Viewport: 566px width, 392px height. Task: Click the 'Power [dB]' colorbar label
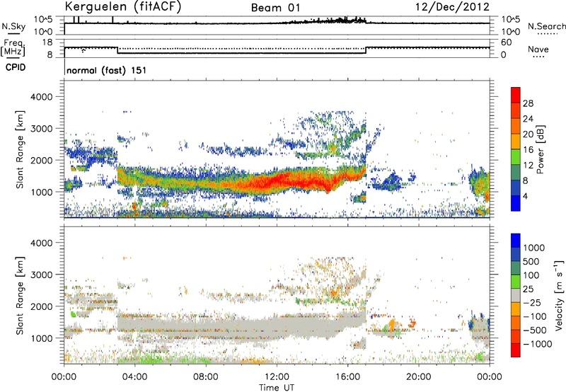point(540,149)
